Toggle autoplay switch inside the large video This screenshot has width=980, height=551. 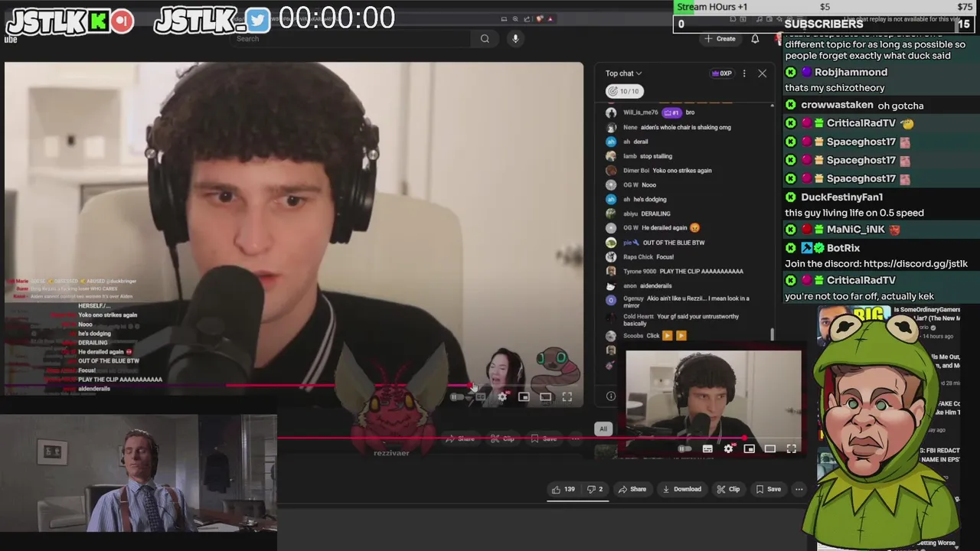456,397
